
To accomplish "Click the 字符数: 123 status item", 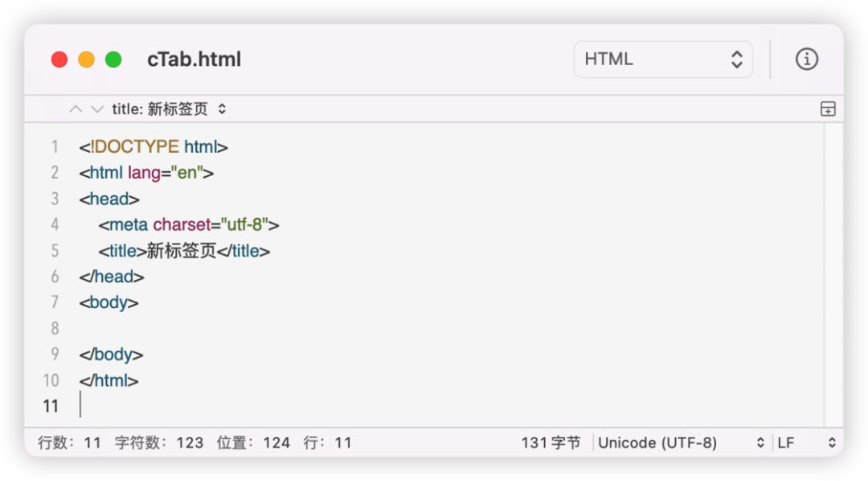I will 159,442.
